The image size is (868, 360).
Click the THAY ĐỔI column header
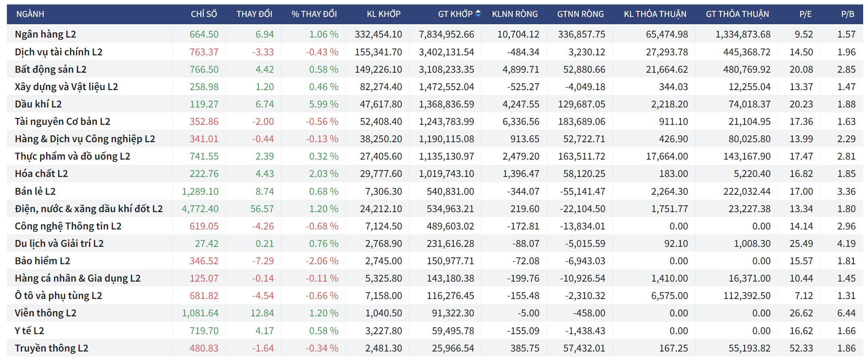coord(254,14)
